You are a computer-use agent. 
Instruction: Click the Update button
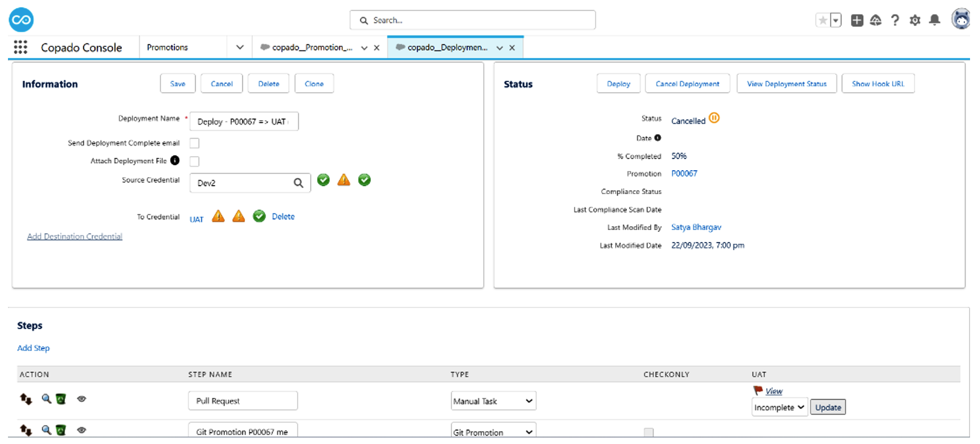pyautogui.click(x=828, y=408)
